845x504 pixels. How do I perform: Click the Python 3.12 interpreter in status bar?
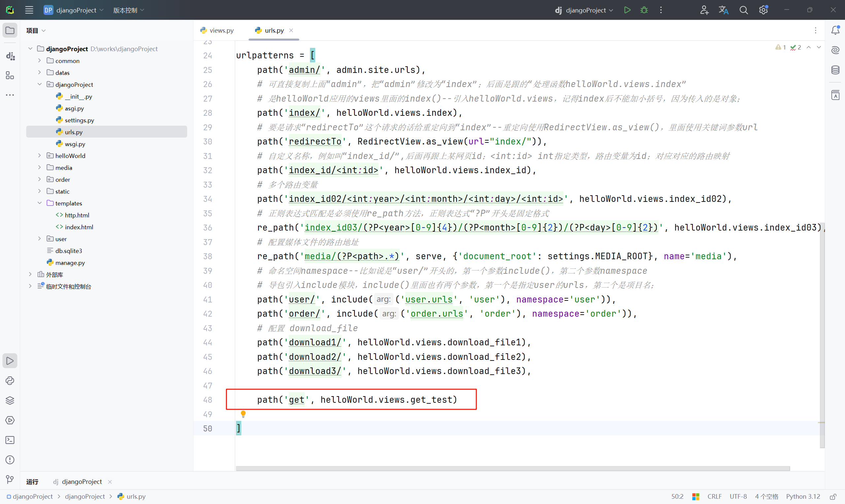(803, 496)
